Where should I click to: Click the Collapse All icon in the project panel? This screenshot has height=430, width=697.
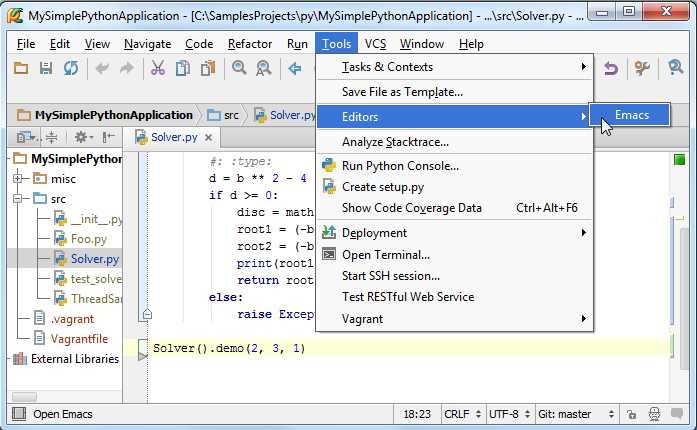point(52,137)
